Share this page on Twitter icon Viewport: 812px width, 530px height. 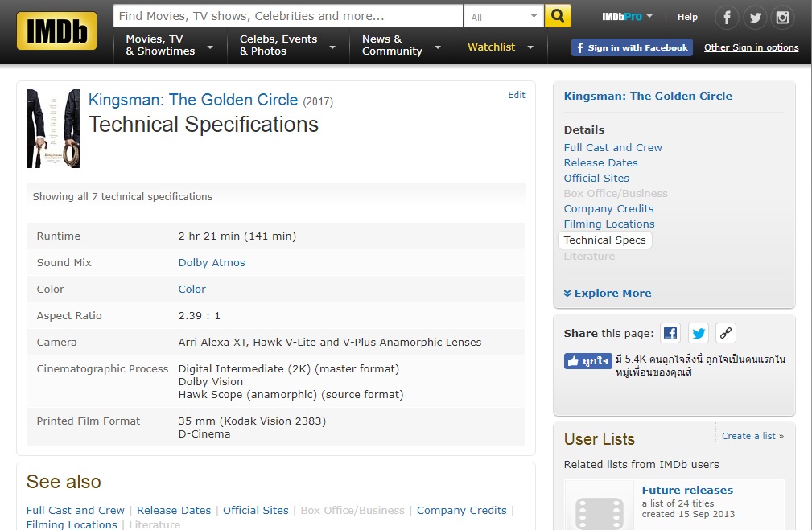click(x=698, y=333)
